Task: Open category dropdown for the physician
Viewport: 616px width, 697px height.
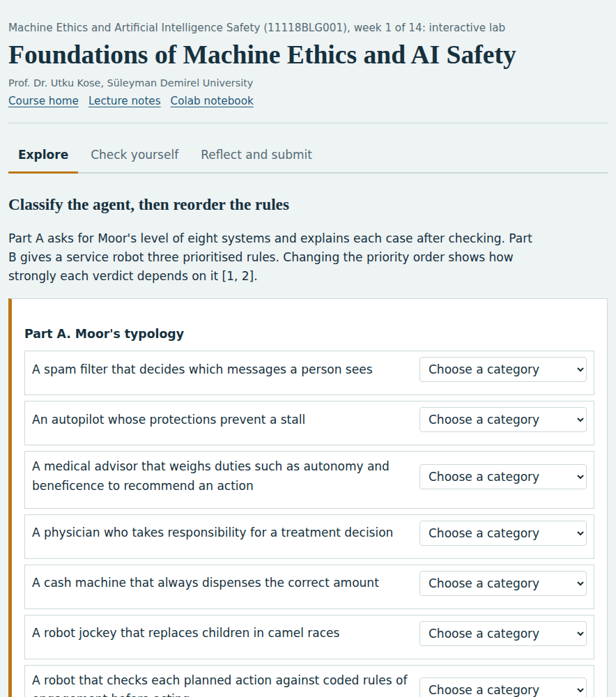Action: pos(503,533)
